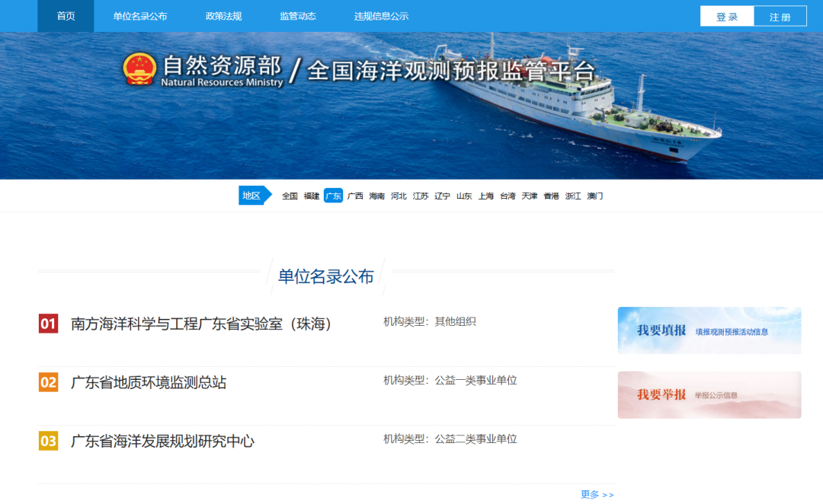Open 违规信息公示 in the nav bar
This screenshot has height=504, width=823.
point(381,16)
